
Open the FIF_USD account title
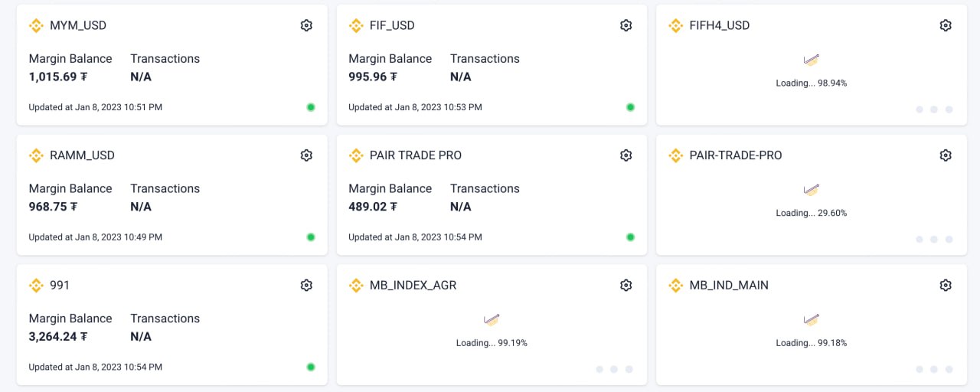(x=392, y=25)
